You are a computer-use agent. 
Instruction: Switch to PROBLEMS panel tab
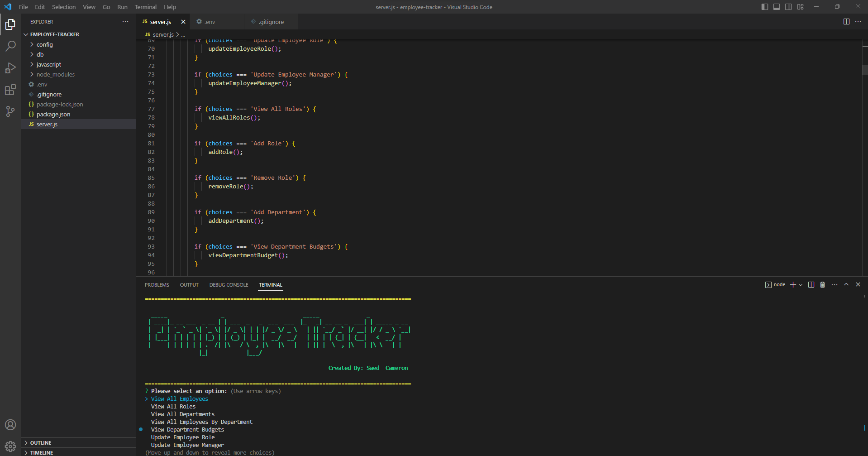(x=157, y=285)
